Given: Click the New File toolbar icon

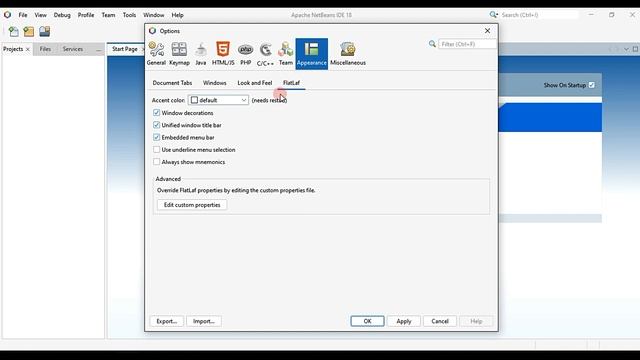Looking at the screenshot, I should click(13, 31).
